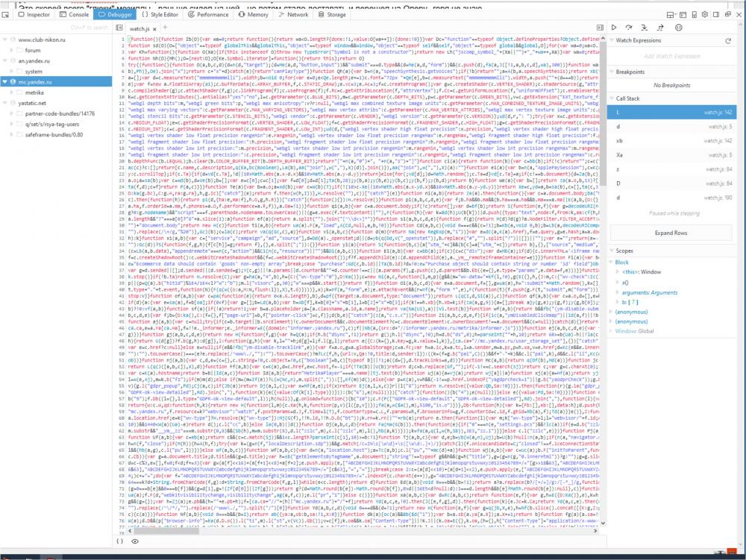
Task: Select call stack frame Xa
Action: point(672,155)
